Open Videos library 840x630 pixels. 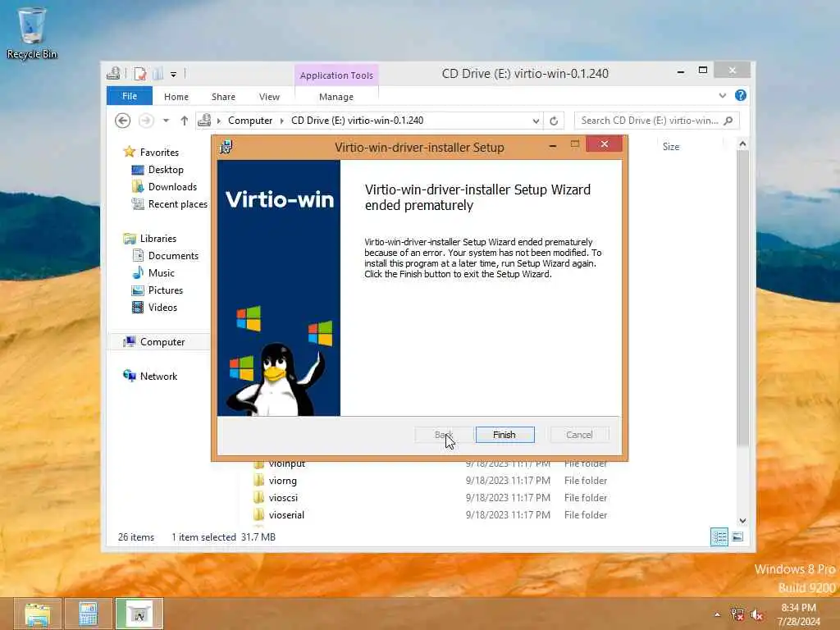point(162,308)
